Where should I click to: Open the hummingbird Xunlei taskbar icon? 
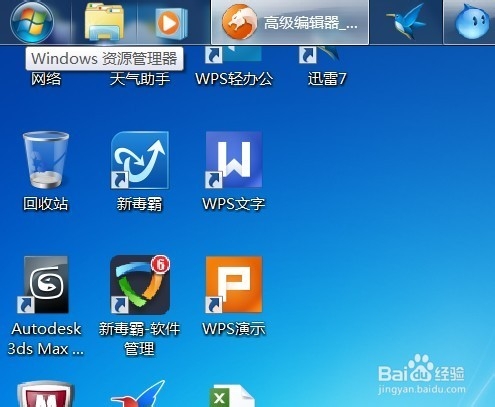tap(406, 22)
